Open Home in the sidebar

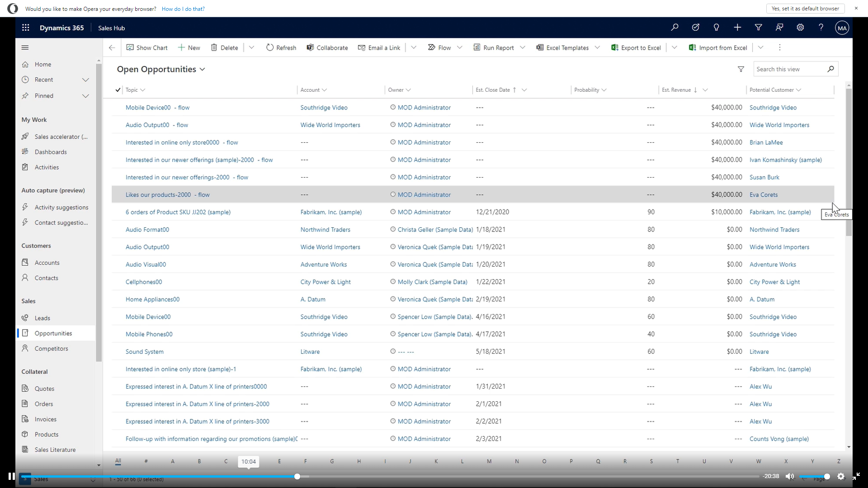coord(43,64)
